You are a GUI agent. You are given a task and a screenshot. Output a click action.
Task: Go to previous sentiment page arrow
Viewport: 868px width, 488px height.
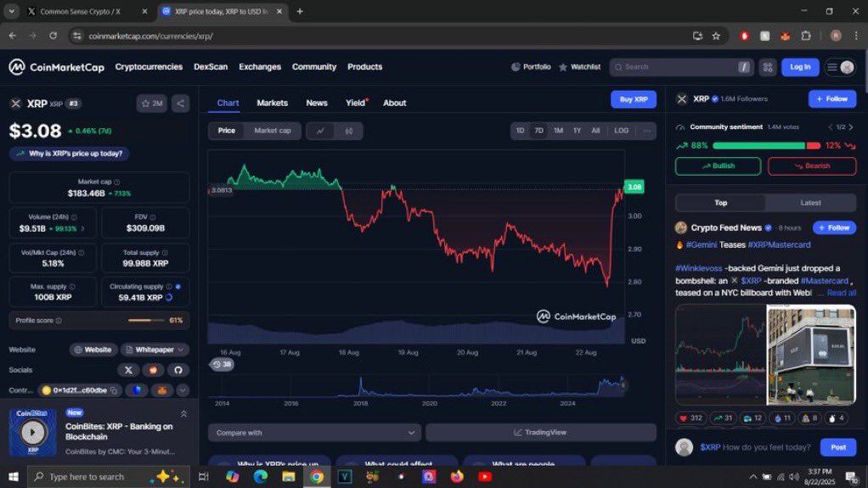point(830,127)
